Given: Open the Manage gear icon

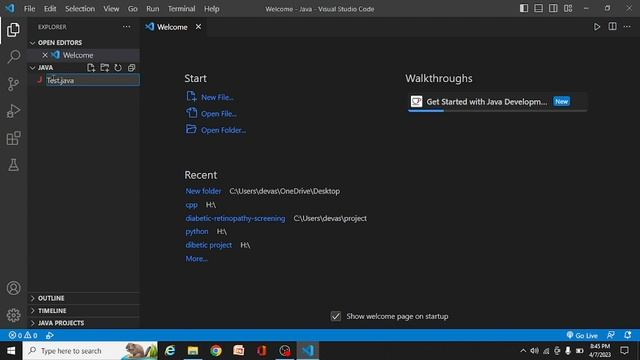Looking at the screenshot, I should tap(13, 315).
